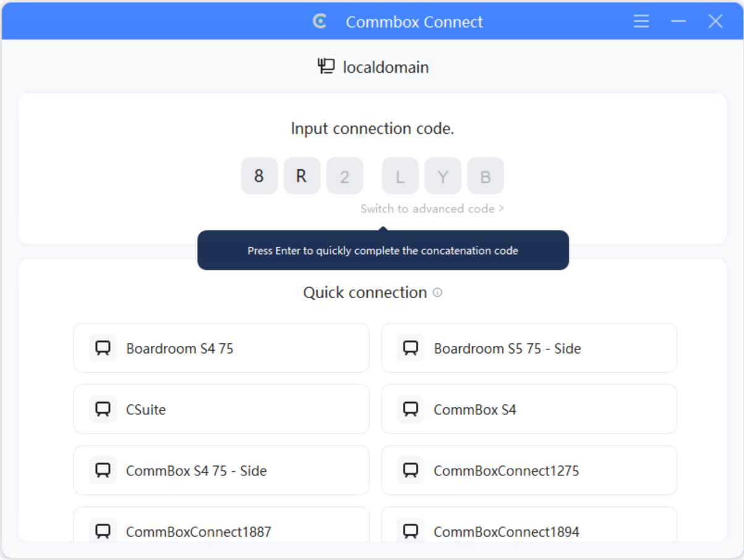Click the code box containing the letter R
The height and width of the screenshot is (560, 744).
[x=302, y=176]
